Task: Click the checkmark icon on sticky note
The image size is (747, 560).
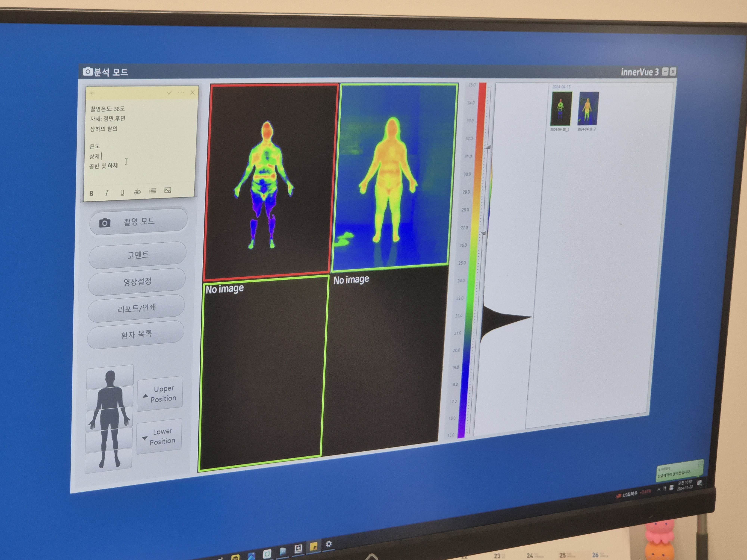Action: [169, 92]
